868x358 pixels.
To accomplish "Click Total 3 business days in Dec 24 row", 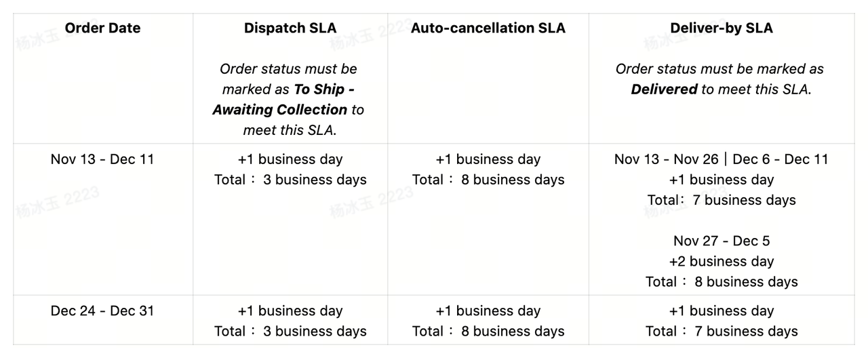I will coord(290,332).
